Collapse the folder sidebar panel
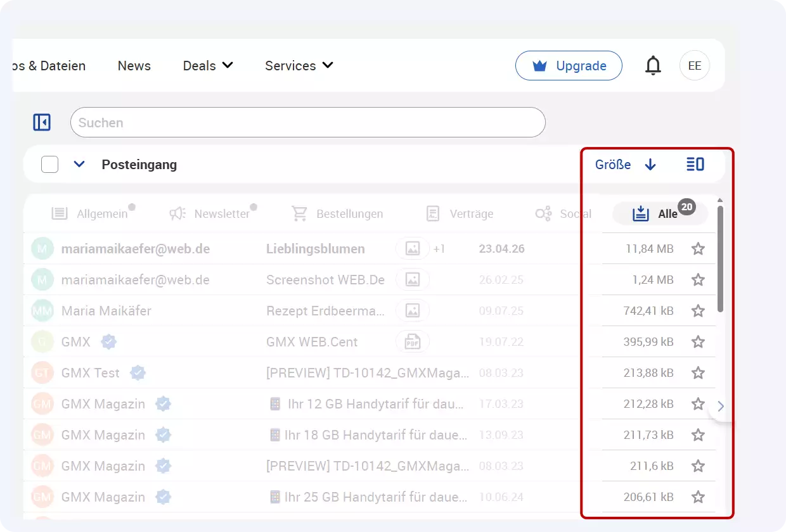Image resolution: width=786 pixels, height=532 pixels. click(41, 122)
